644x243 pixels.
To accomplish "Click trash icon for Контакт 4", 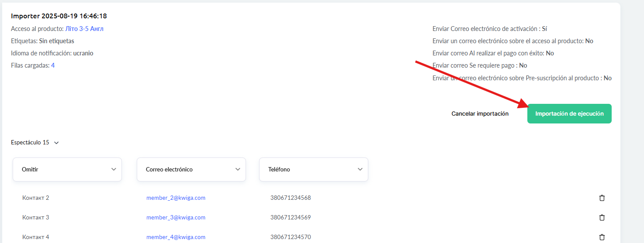I will coord(602,237).
